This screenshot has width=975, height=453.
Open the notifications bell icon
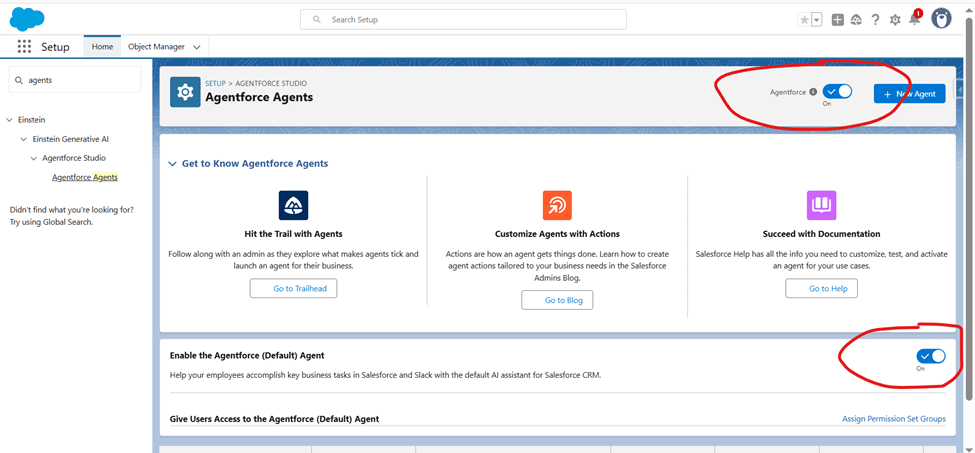914,19
